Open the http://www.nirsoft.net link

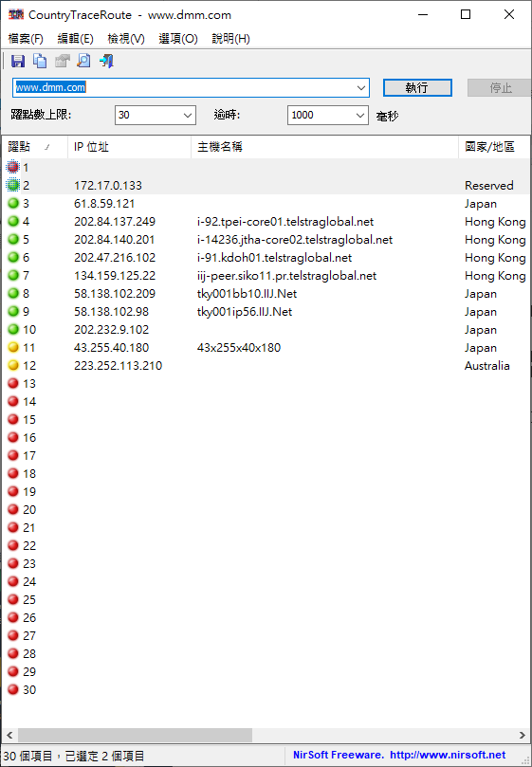pos(448,755)
